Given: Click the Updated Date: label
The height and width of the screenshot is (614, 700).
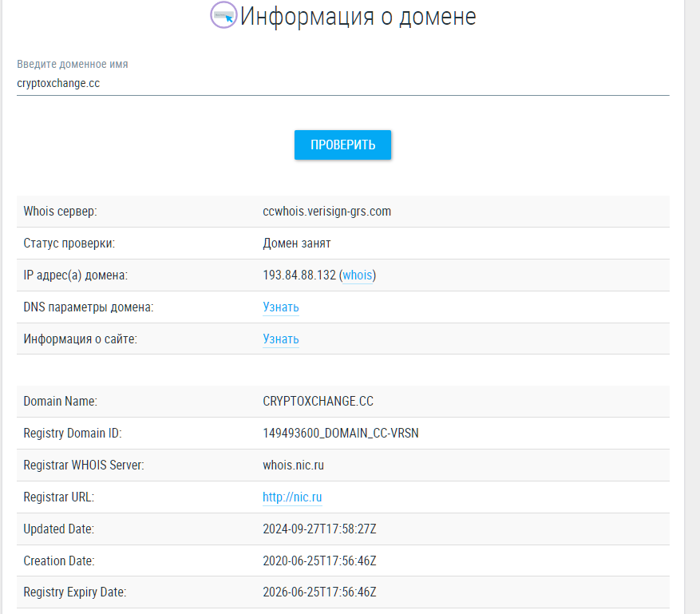Looking at the screenshot, I should [58, 529].
